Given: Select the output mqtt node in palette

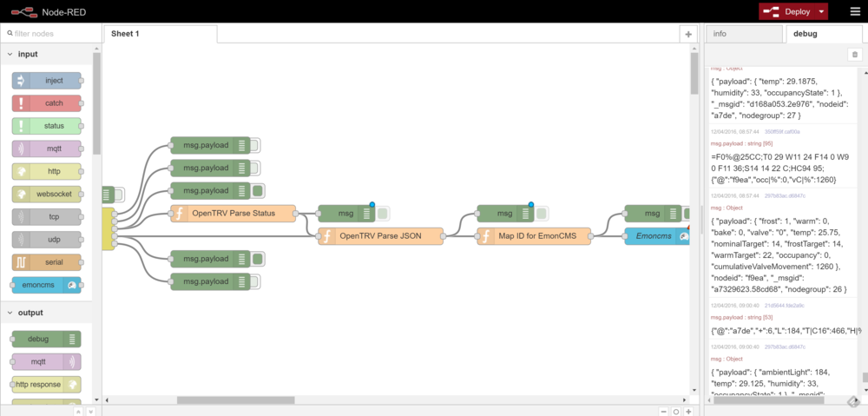Looking at the screenshot, I should pyautogui.click(x=47, y=361).
